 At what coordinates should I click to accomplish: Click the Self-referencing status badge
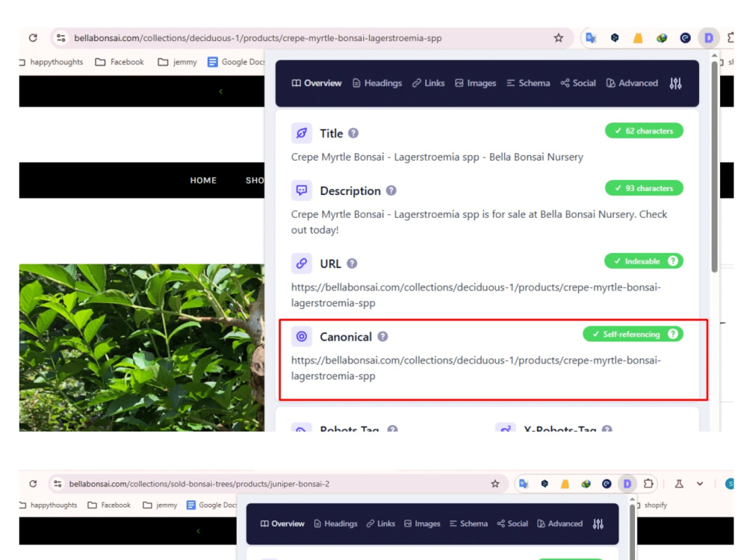(x=633, y=334)
